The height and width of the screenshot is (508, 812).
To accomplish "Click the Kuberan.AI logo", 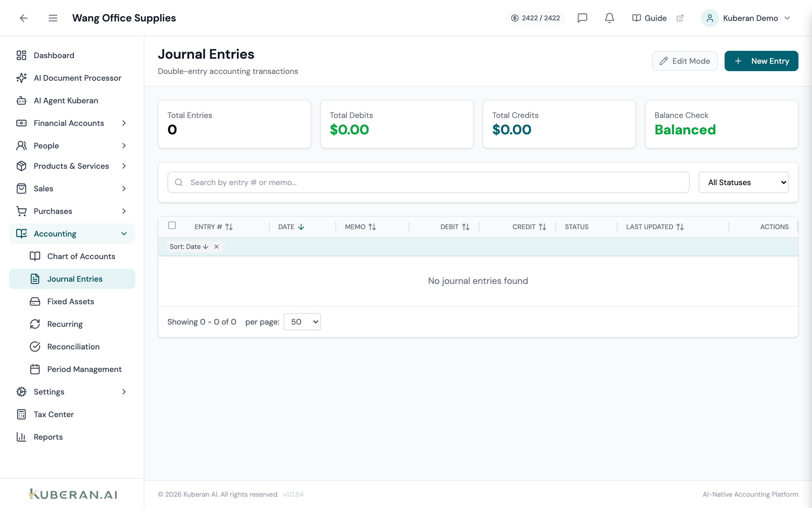I will (x=73, y=494).
